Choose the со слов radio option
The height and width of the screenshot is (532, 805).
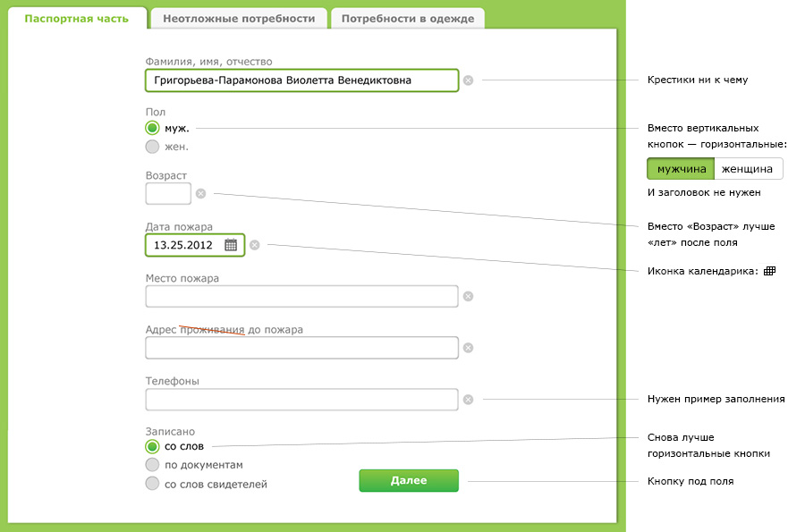[152, 446]
